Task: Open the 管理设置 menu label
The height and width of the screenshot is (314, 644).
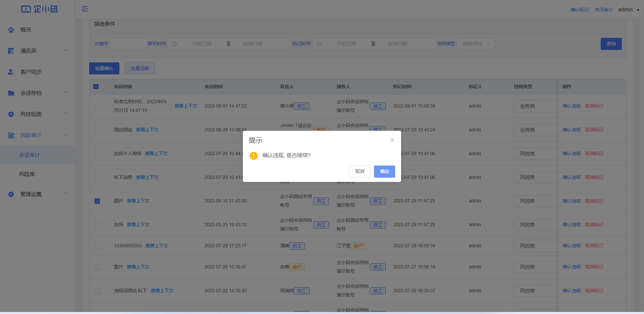Action: pyautogui.click(x=31, y=194)
